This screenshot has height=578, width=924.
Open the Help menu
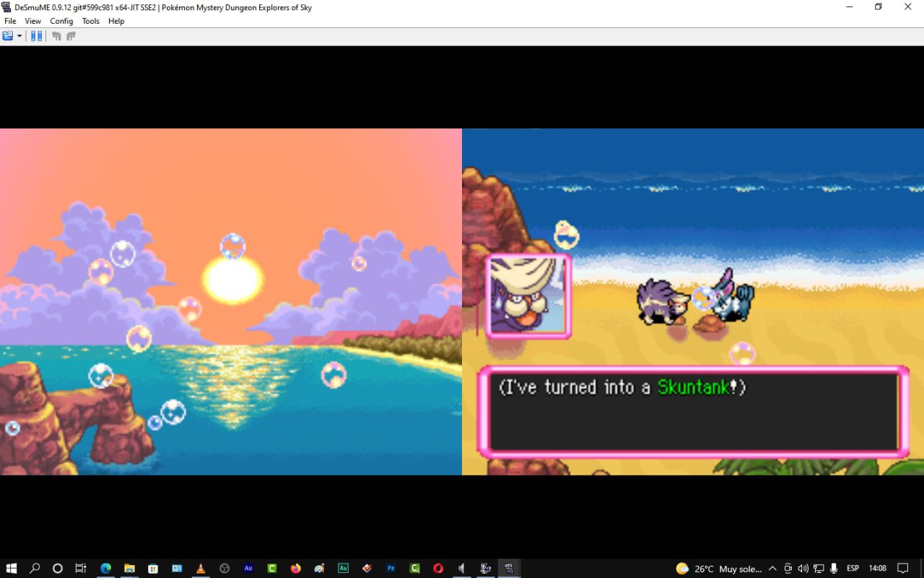116,21
